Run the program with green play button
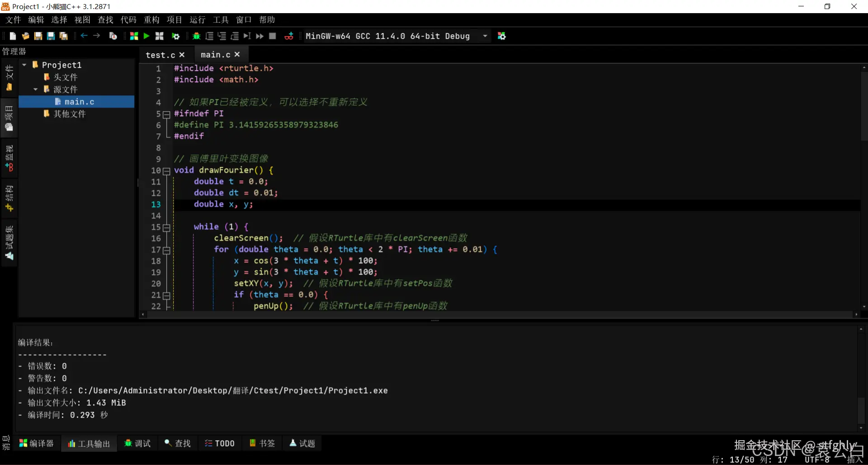Viewport: 868px width, 465px height. pyautogui.click(x=146, y=36)
